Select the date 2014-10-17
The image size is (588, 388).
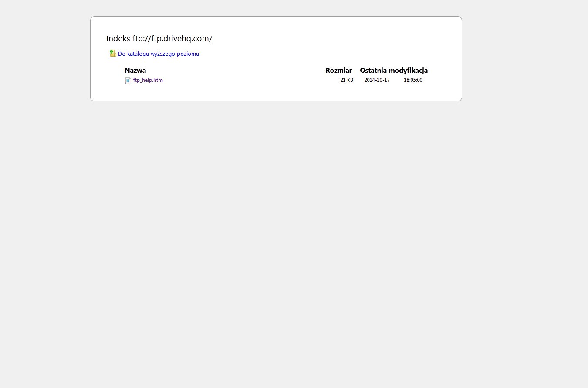click(x=377, y=80)
